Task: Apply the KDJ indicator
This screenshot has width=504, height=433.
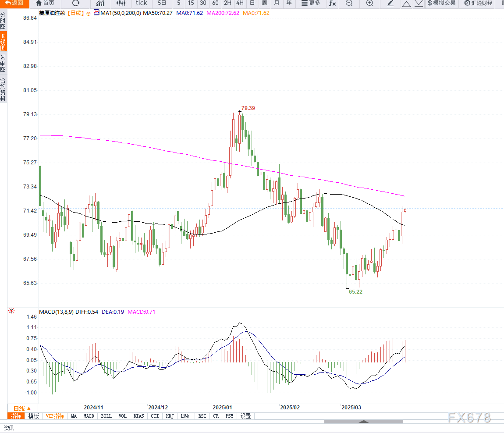Action: click(x=170, y=416)
